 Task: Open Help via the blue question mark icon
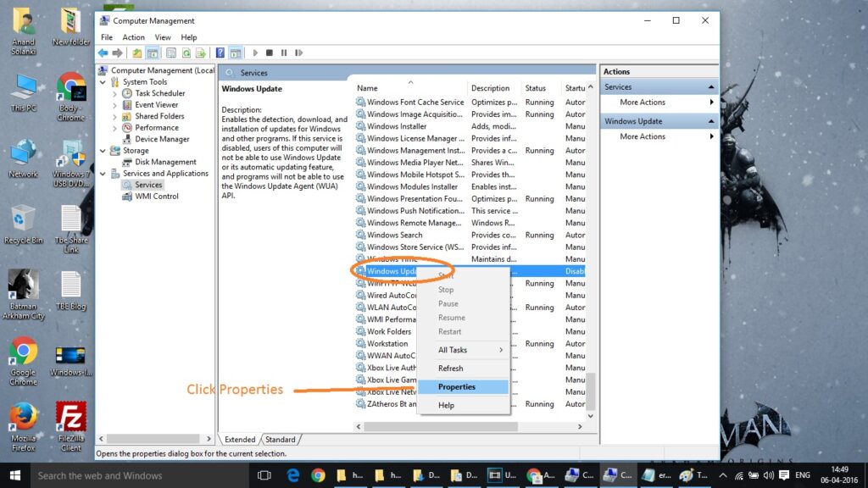[220, 53]
